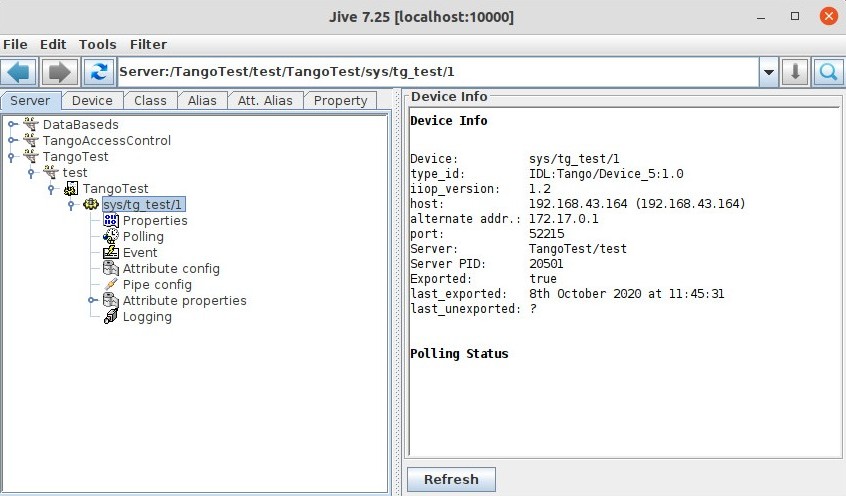Expand the TangoAccessControl node
The image size is (846, 496).
click(x=11, y=141)
